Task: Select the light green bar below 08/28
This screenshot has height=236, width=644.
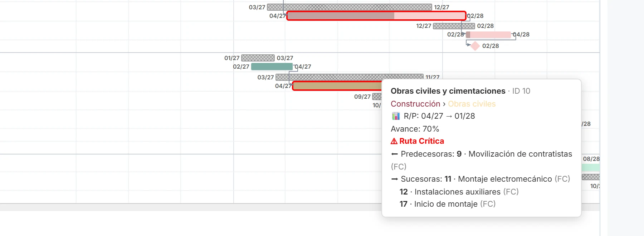Action: coord(591,167)
